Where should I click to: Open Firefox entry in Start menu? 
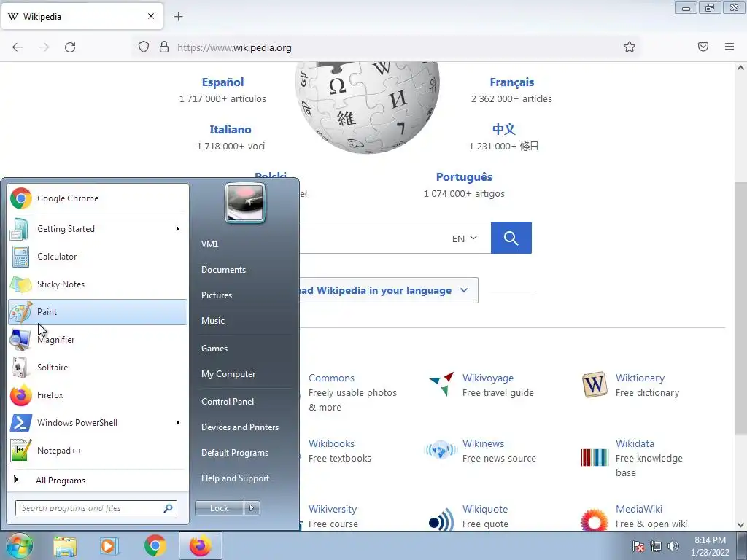98,394
